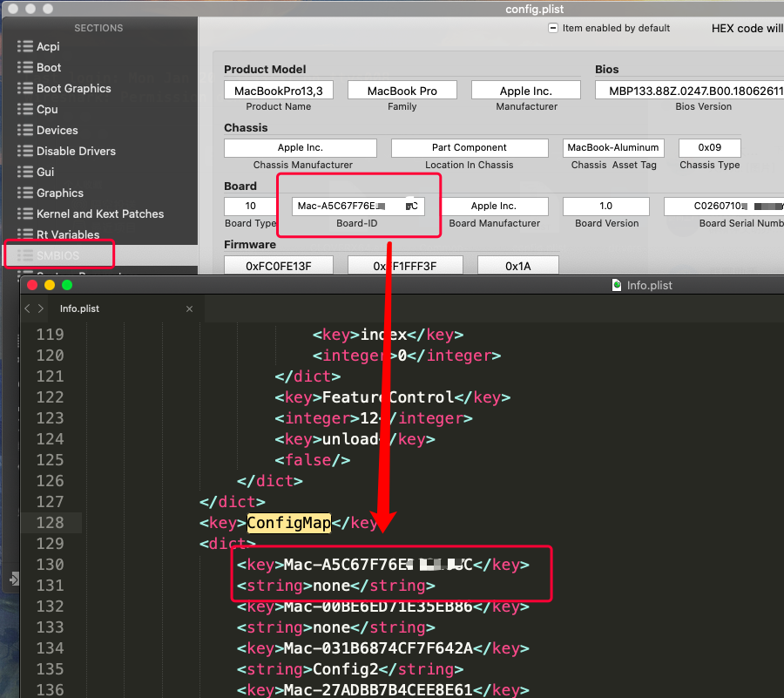Viewport: 784px width, 698px height.
Task: Click the index key on line 119
Action: pyautogui.click(x=383, y=335)
